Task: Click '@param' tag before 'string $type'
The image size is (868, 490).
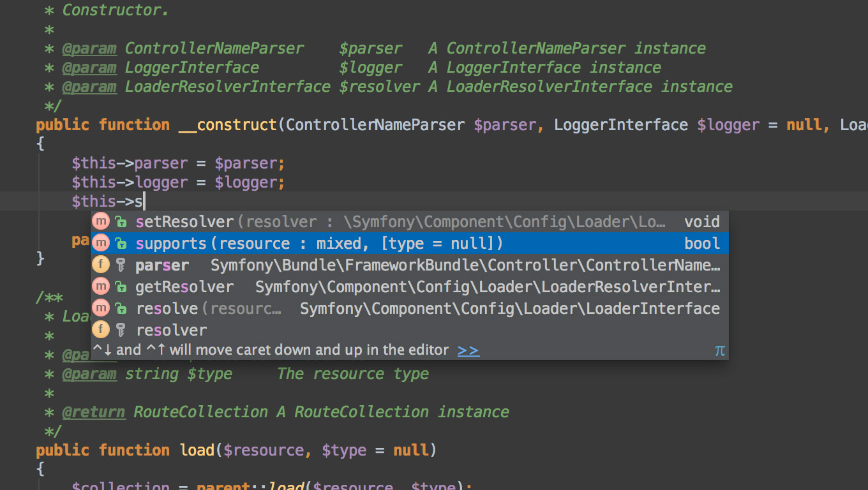Action: pyautogui.click(x=89, y=374)
